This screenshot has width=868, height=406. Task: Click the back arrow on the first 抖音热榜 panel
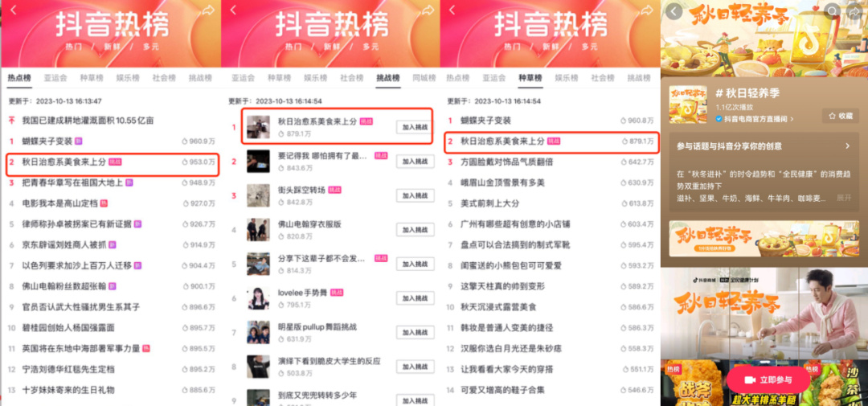(14, 10)
